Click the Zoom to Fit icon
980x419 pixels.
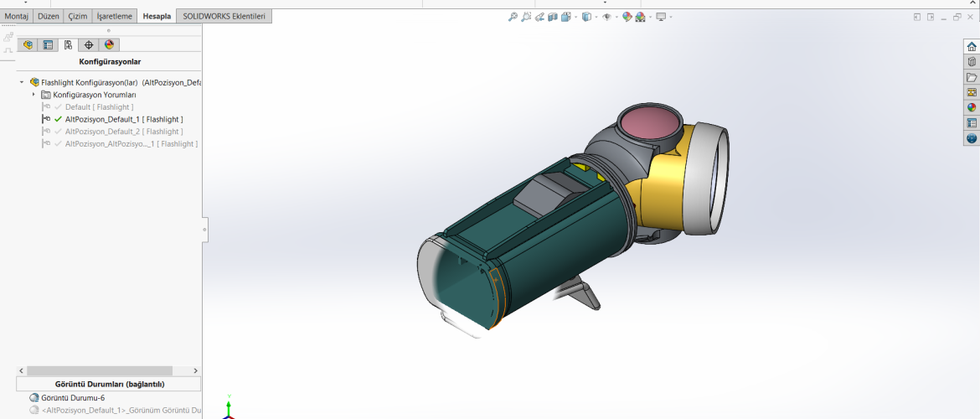pyautogui.click(x=513, y=17)
